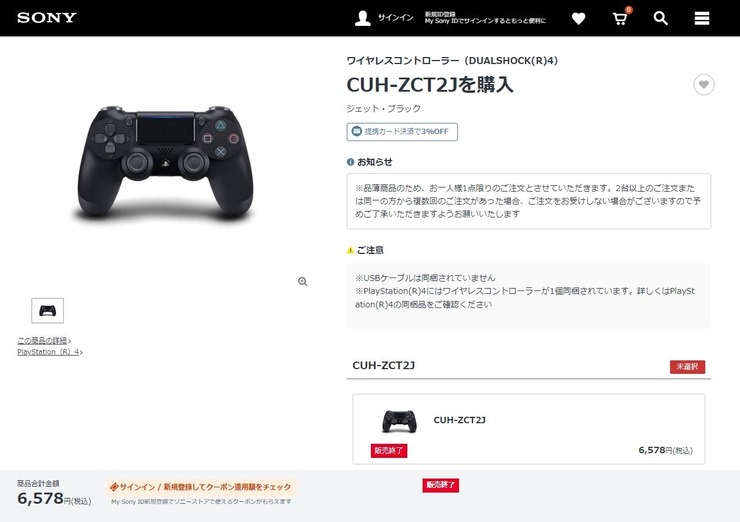The image size is (740, 522).
Task: Click the 未選択 status label
Action: click(x=687, y=367)
